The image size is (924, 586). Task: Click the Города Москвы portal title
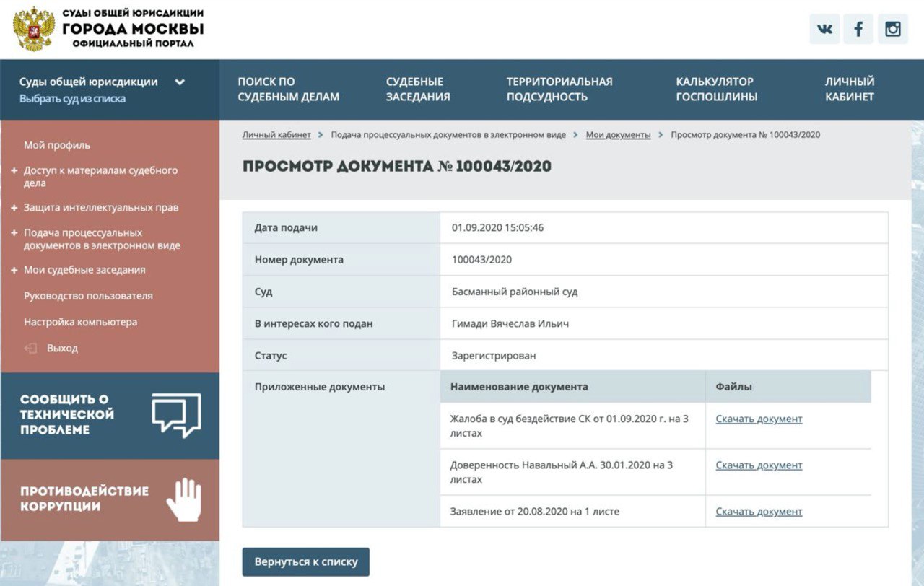click(133, 30)
